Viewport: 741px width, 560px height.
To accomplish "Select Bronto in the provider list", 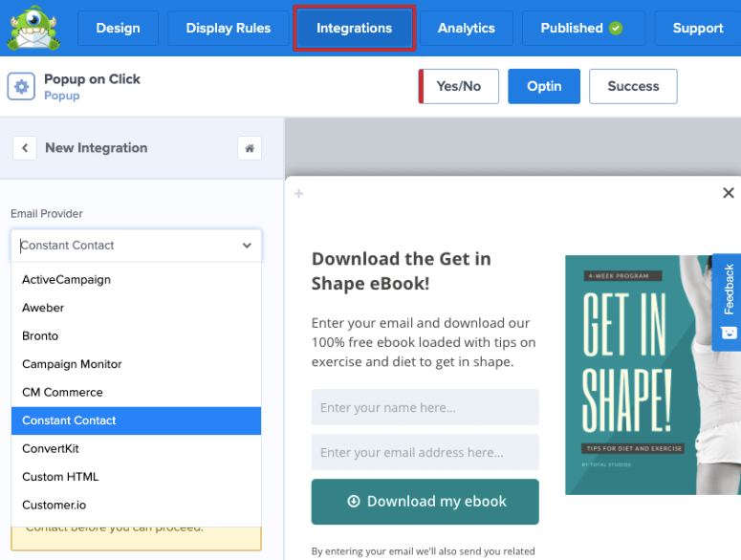I will tap(136, 336).
